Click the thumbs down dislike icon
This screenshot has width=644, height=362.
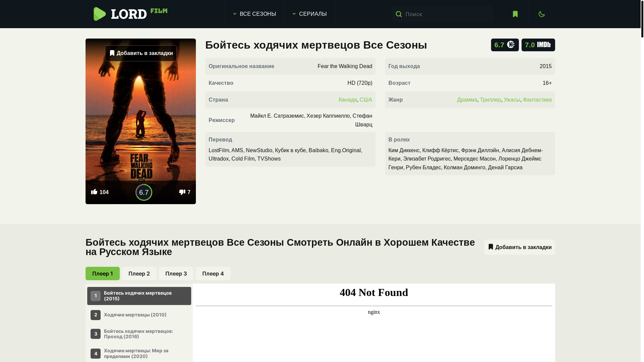(x=182, y=192)
